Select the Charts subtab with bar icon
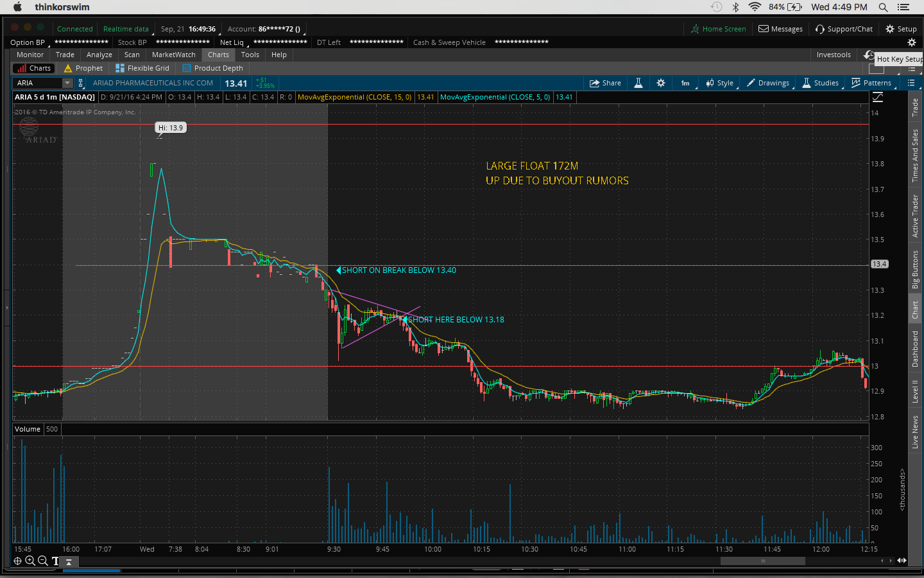Image resolution: width=924 pixels, height=578 pixels. pyautogui.click(x=34, y=68)
